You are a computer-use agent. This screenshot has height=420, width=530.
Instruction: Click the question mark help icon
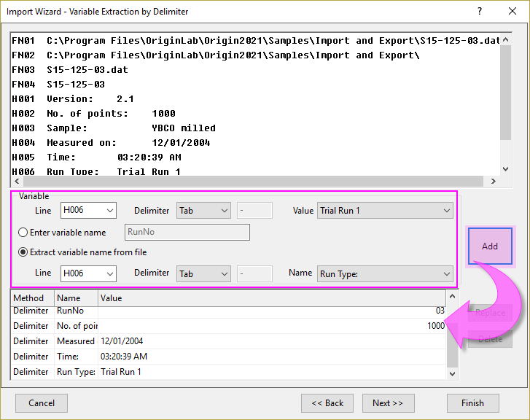click(479, 11)
